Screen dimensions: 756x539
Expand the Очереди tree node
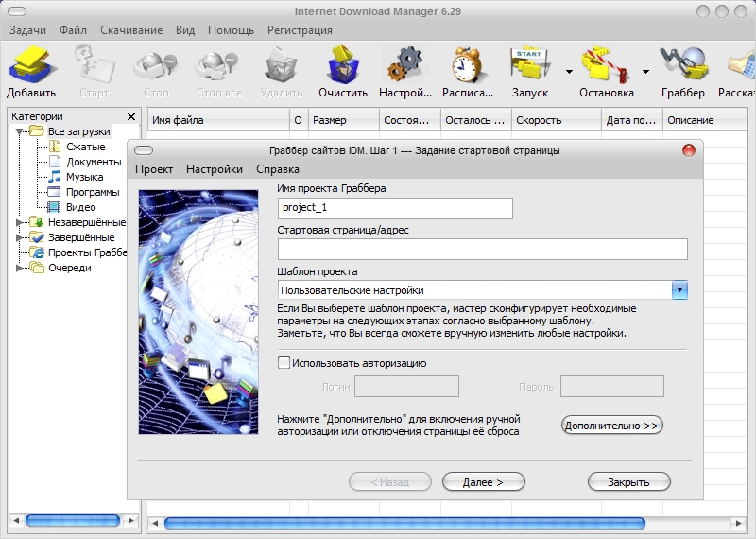[x=19, y=268]
